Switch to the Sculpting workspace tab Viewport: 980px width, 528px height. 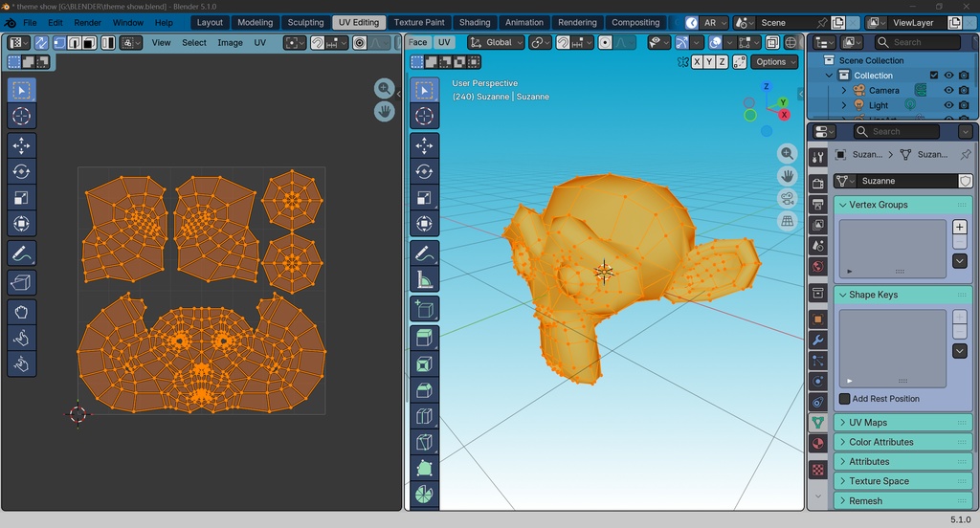(x=305, y=23)
